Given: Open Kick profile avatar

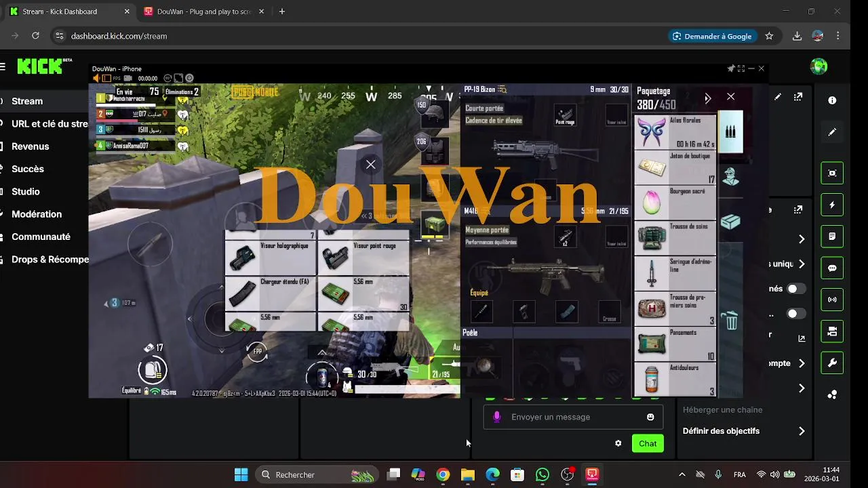Looking at the screenshot, I should click(818, 66).
